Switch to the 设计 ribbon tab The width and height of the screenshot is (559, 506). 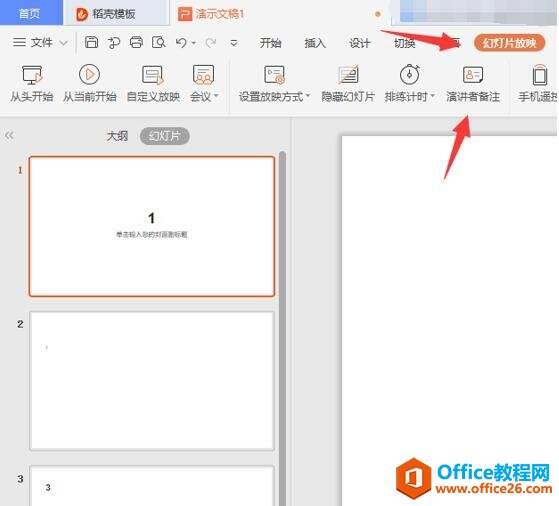(x=359, y=43)
